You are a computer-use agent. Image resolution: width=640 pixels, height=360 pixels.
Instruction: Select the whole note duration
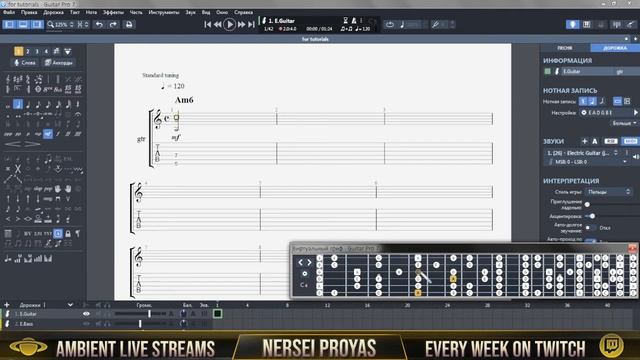(8, 105)
